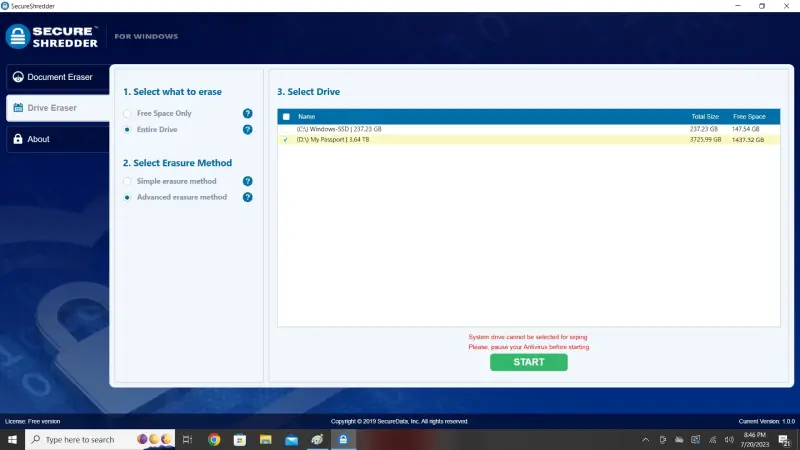Click the Free Space column header
Viewport: 800px width, 450px height.
pos(749,117)
